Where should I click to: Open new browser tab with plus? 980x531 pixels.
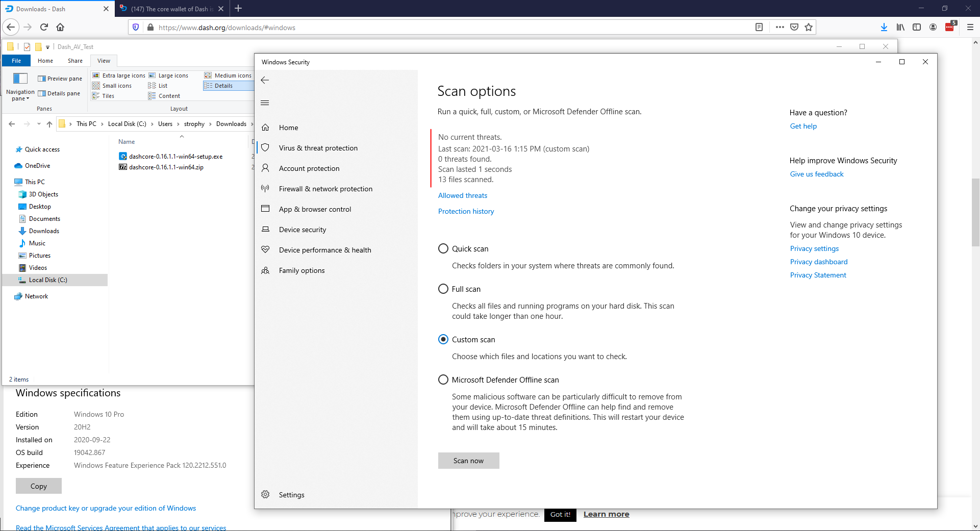click(x=238, y=8)
